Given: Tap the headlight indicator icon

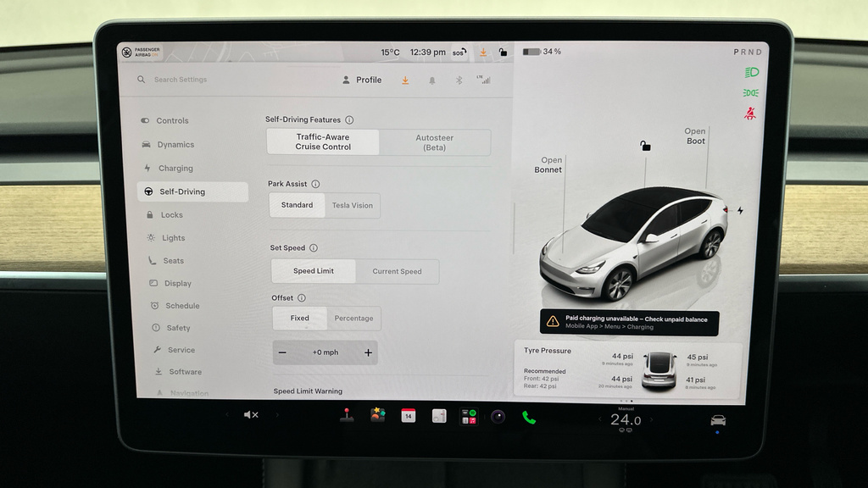Looking at the screenshot, I should click(751, 72).
